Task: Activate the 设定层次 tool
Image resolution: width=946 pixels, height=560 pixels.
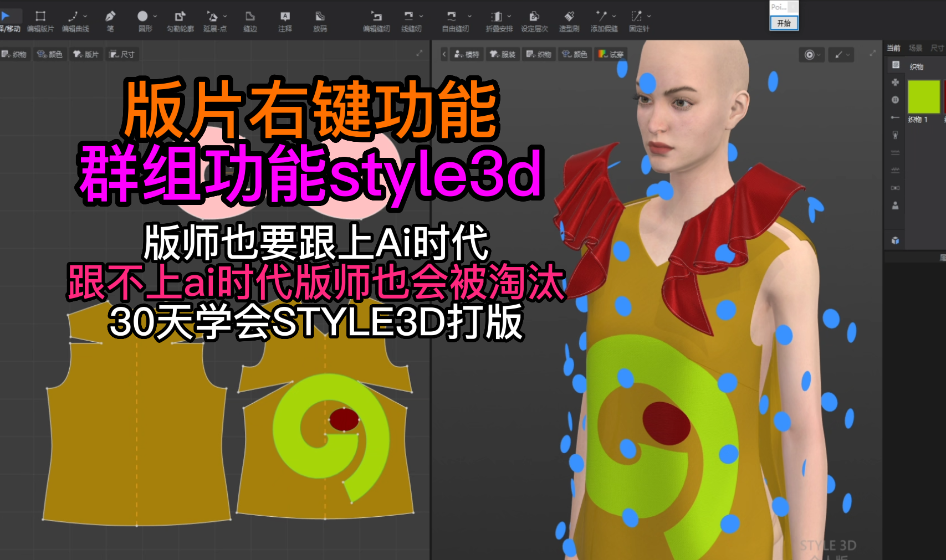Action: [534, 21]
